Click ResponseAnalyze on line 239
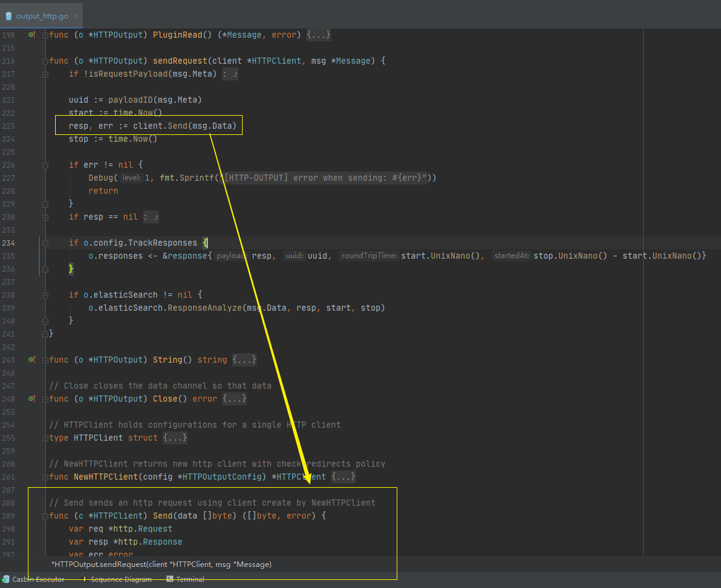 [205, 308]
